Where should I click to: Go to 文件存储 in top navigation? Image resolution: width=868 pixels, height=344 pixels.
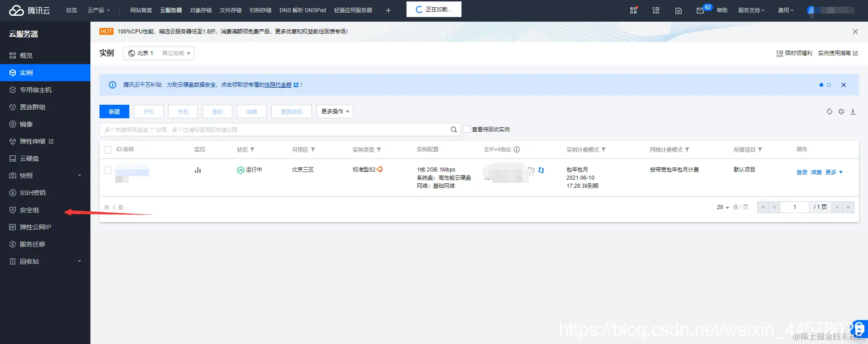click(231, 10)
